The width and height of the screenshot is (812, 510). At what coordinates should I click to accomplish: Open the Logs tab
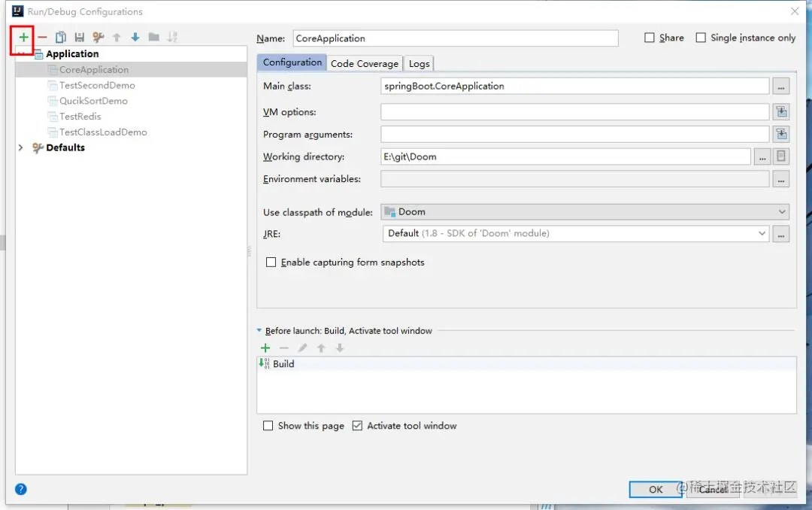coord(419,63)
